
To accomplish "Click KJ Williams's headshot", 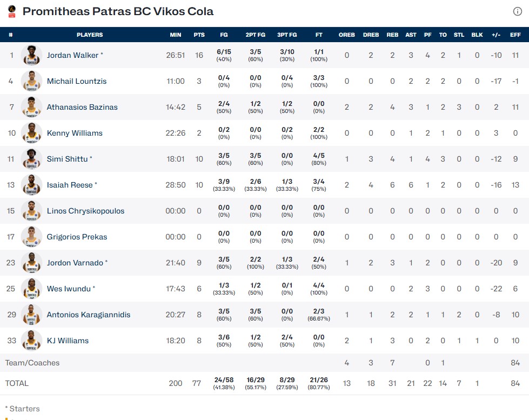I will pyautogui.click(x=32, y=341).
